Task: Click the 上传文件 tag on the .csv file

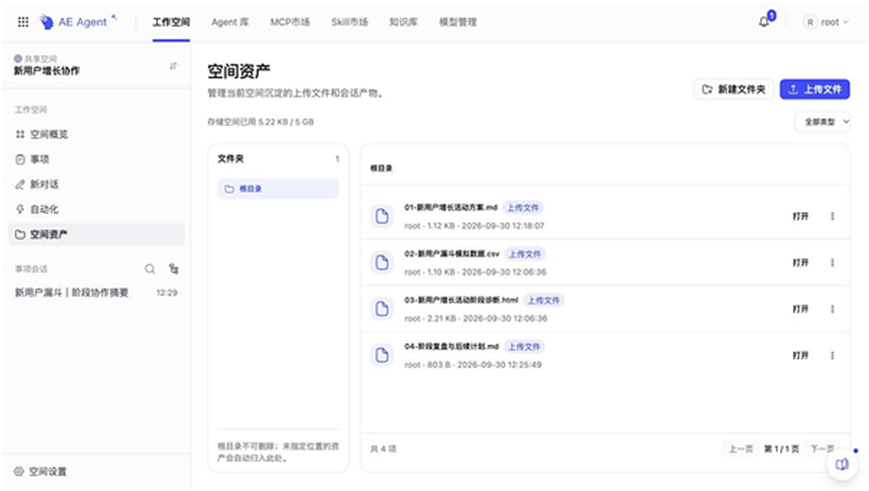Action: [525, 254]
